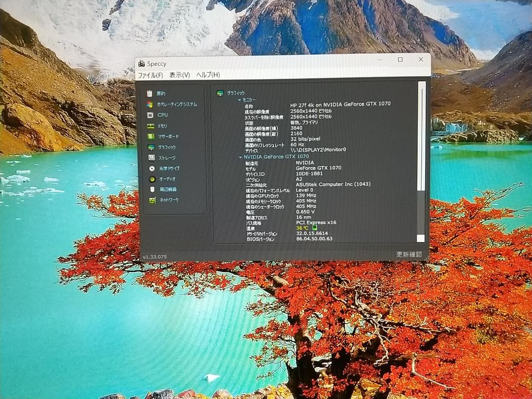Open the ファイル(F) menu
This screenshot has width=532, height=399.
(150, 75)
